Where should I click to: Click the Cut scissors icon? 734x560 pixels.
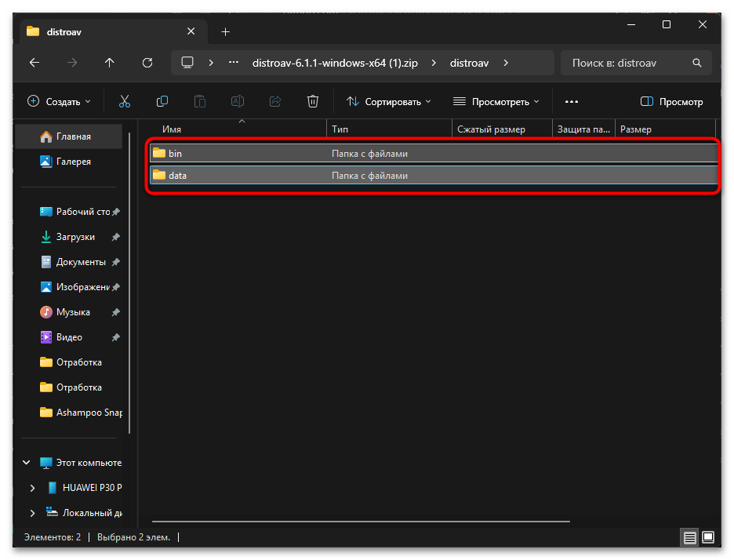pos(125,101)
